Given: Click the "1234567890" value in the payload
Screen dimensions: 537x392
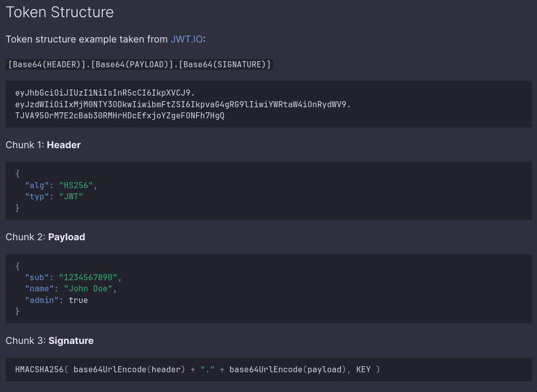Looking at the screenshot, I should tap(88, 278).
